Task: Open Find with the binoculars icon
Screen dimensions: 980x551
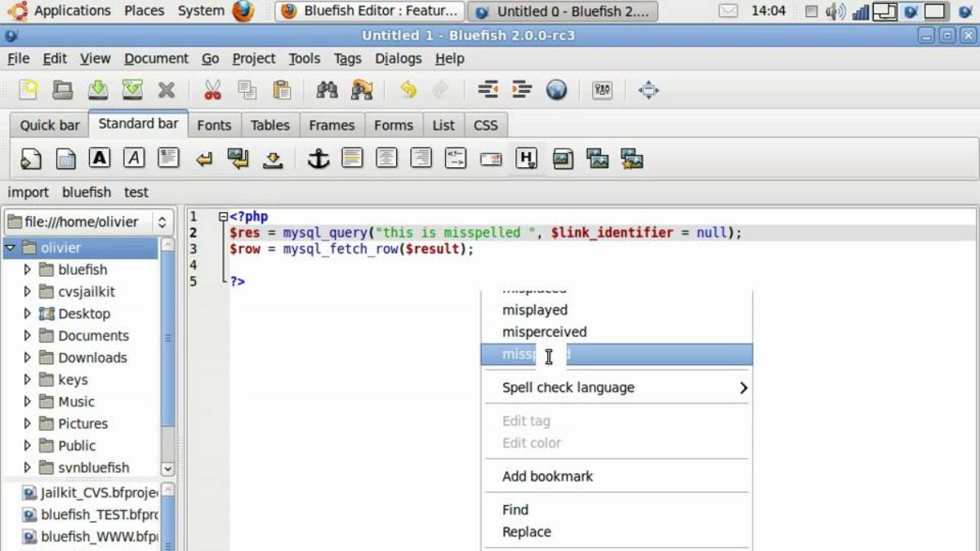Action: pos(327,90)
